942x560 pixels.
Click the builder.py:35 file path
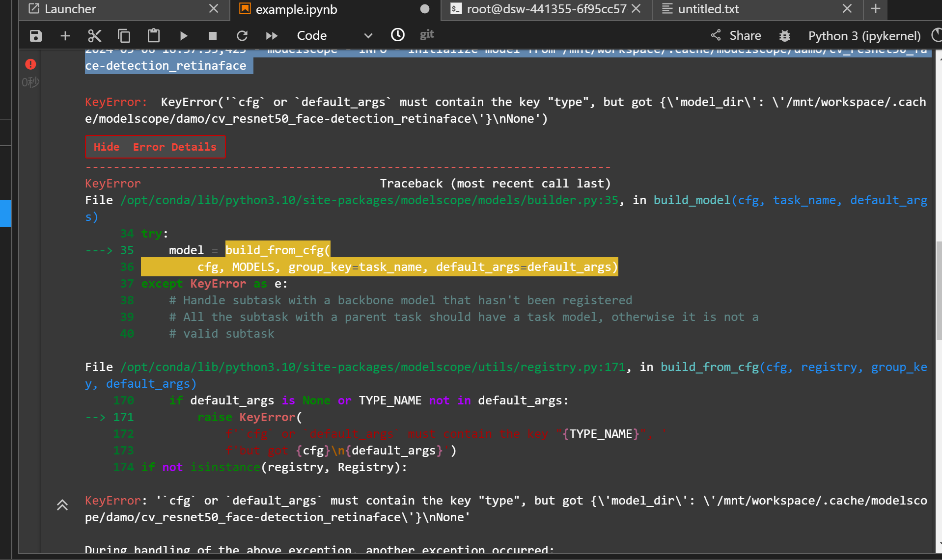point(369,200)
